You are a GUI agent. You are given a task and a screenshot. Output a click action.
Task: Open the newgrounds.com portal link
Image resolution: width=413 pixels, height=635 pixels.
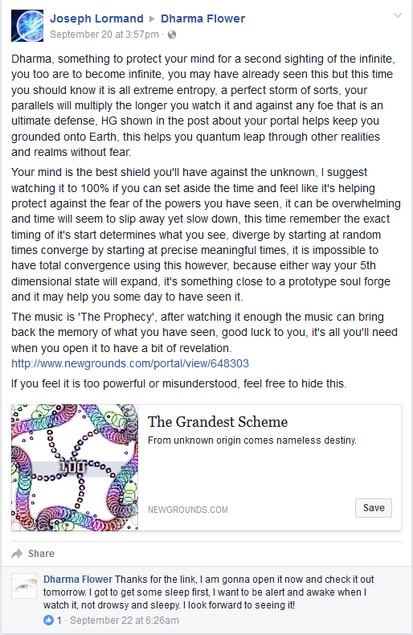click(130, 363)
